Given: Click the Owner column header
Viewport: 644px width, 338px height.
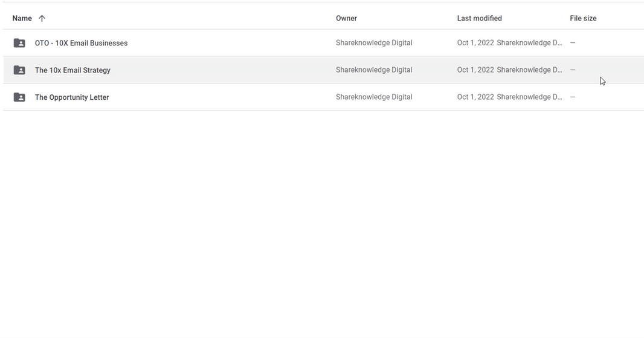Looking at the screenshot, I should click(x=346, y=18).
